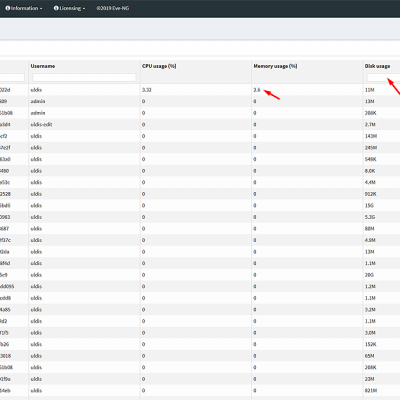
Task: Select the 5.3G disk usage cell
Action: pyautogui.click(x=370, y=217)
